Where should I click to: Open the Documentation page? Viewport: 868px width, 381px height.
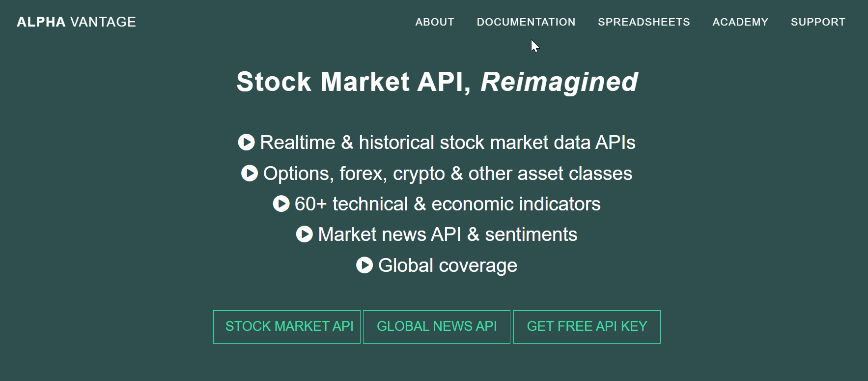[x=526, y=22]
